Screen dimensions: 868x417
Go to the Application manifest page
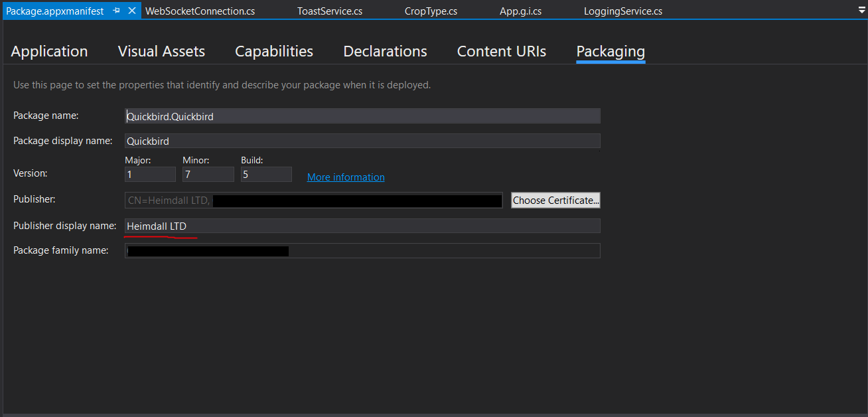(x=49, y=52)
